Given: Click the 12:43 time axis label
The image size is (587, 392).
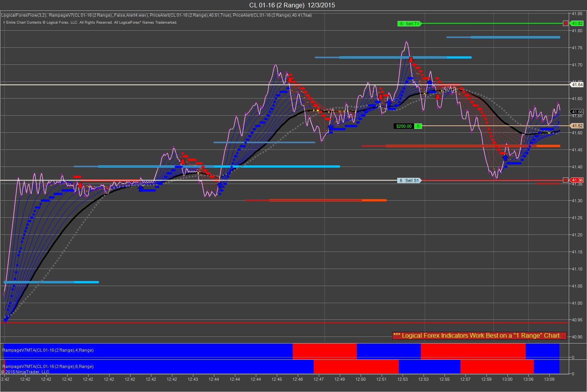Looking at the screenshot, I should tap(193, 379).
